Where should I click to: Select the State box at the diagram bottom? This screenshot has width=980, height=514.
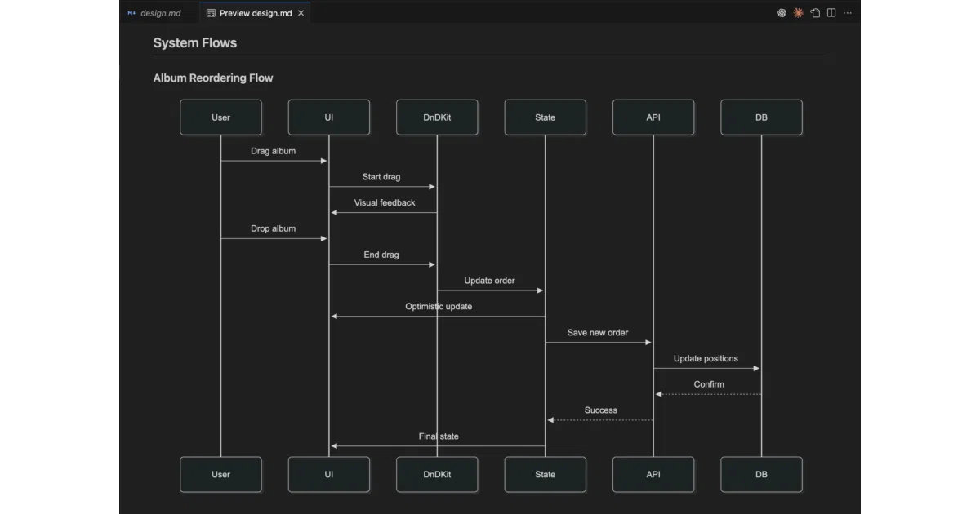(x=546, y=474)
